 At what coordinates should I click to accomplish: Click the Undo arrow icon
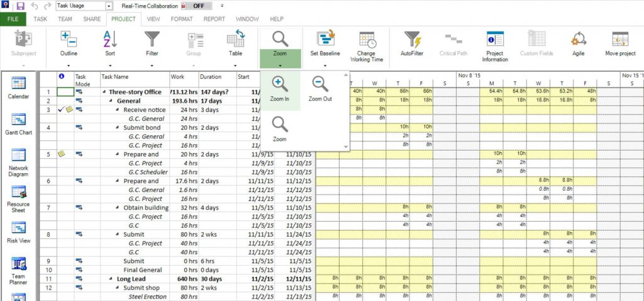click(x=35, y=6)
